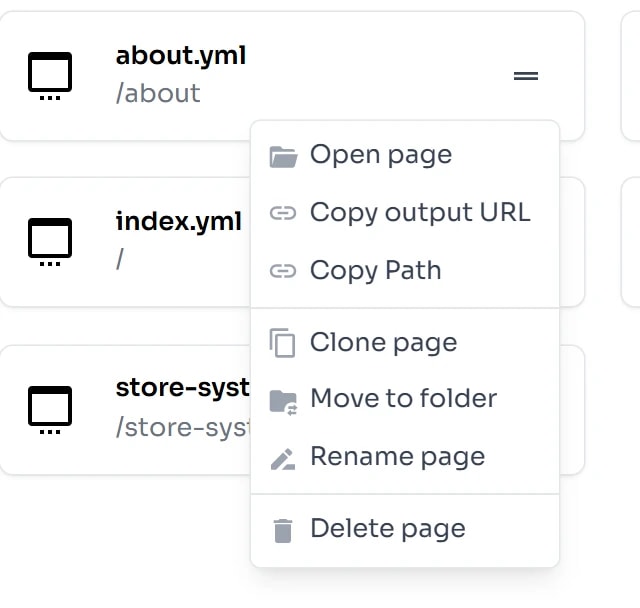Click the link icon beside Copy Path

(x=283, y=271)
